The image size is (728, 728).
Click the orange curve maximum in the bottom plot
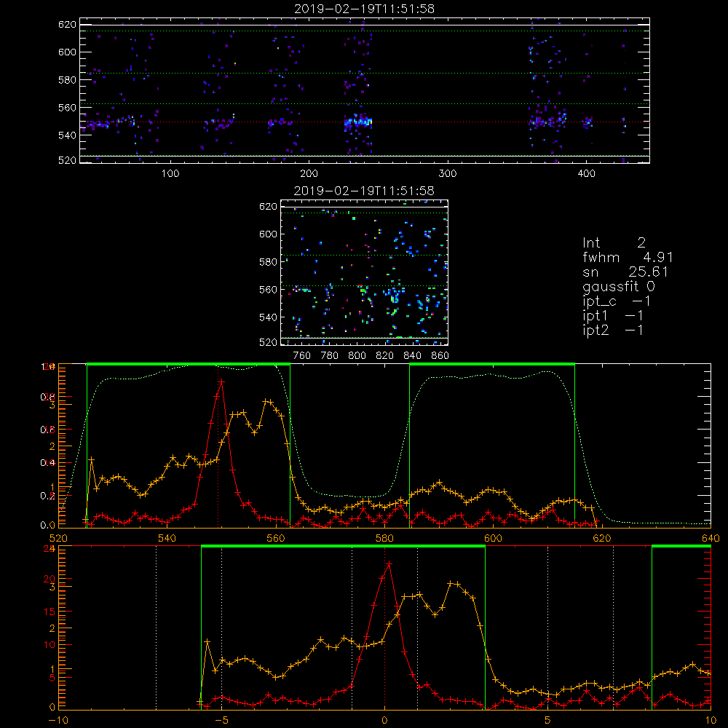tap(450, 582)
